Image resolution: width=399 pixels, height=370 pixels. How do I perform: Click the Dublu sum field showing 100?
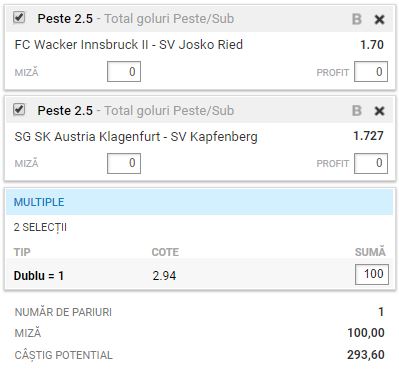coord(372,274)
